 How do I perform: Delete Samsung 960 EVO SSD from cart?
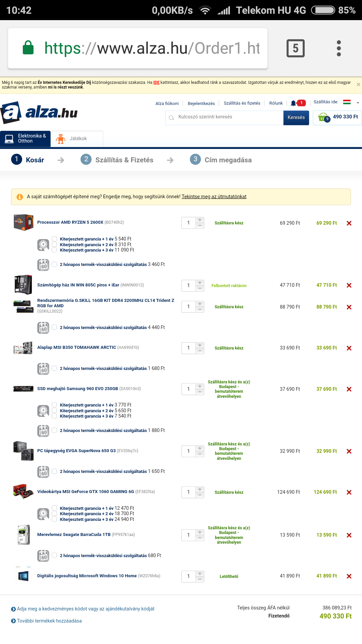click(x=349, y=389)
